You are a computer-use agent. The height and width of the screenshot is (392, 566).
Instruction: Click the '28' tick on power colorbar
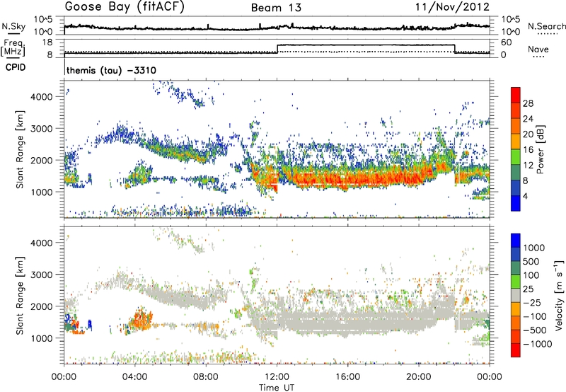click(x=528, y=103)
